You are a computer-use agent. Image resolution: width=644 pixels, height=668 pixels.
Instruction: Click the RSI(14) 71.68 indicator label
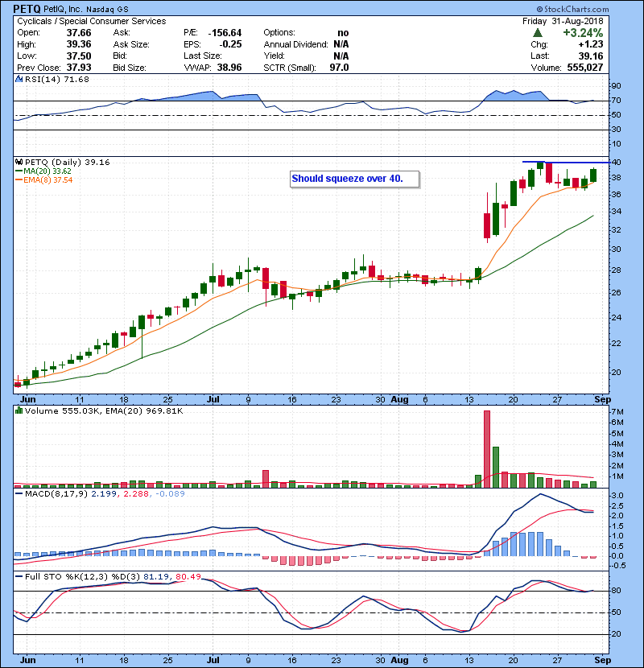point(57,79)
